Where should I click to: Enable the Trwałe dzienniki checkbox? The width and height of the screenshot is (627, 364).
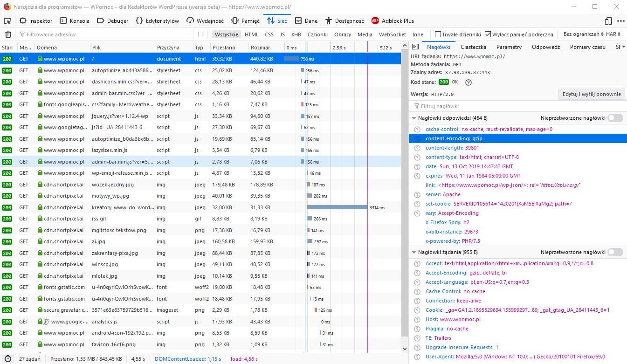[x=438, y=34]
